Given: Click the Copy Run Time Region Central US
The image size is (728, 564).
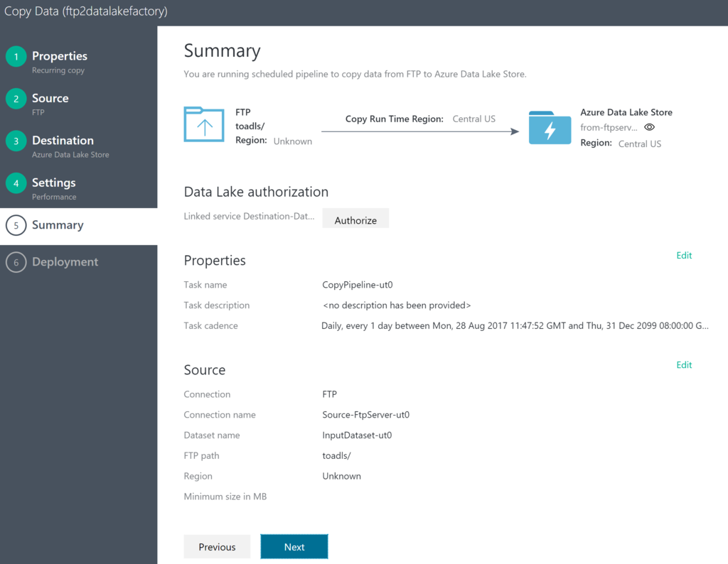Looking at the screenshot, I should pos(474,119).
